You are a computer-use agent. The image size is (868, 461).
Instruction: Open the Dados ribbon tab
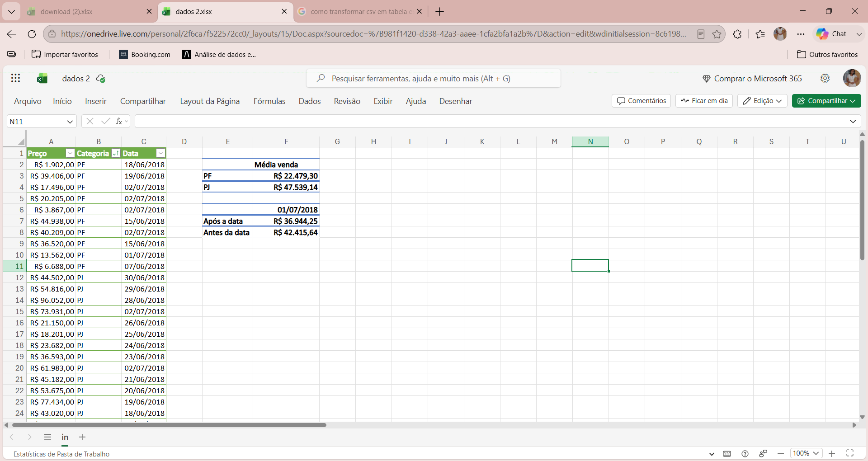(x=310, y=101)
